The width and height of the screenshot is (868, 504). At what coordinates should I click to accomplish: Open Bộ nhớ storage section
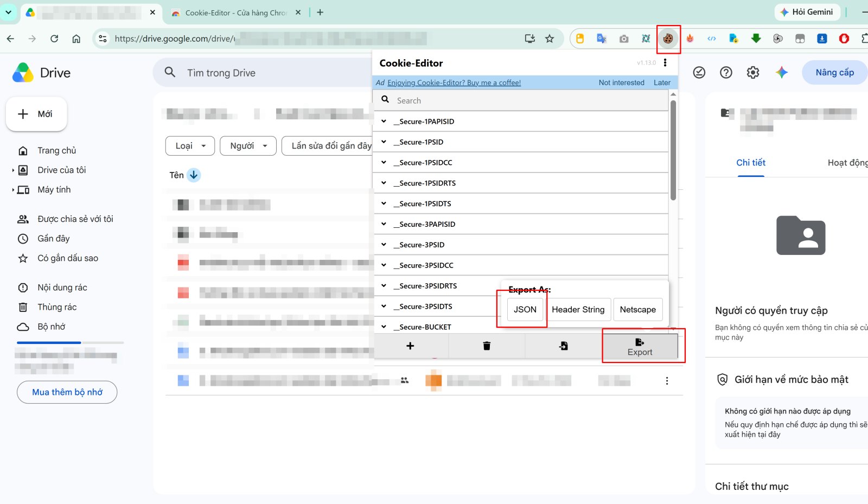(x=51, y=327)
